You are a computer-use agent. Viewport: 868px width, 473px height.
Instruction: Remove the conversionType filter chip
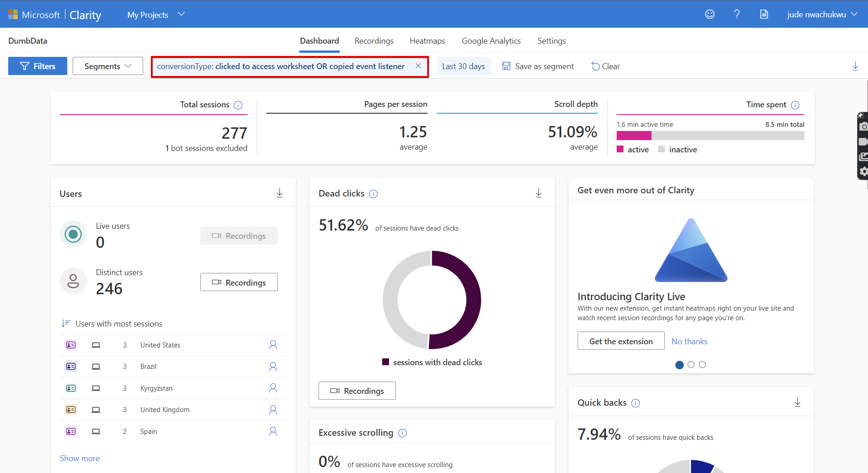pyautogui.click(x=418, y=66)
